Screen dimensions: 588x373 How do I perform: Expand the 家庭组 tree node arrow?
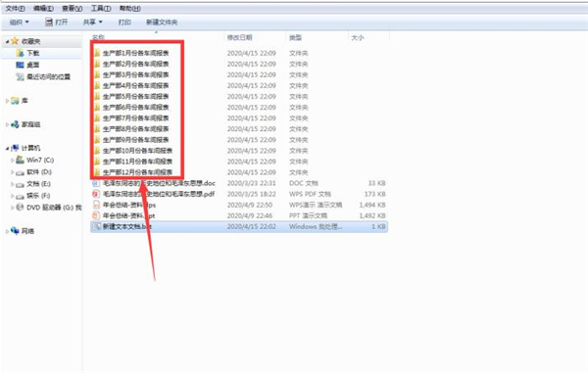click(7, 124)
